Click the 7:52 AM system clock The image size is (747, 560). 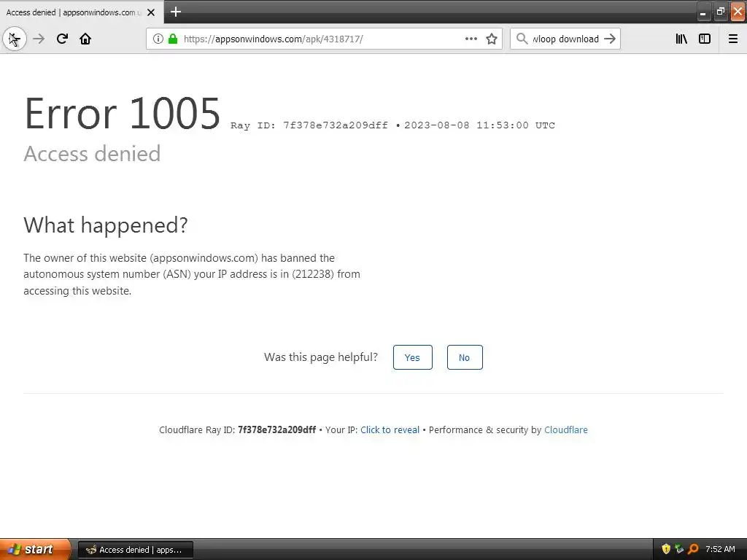click(720, 549)
